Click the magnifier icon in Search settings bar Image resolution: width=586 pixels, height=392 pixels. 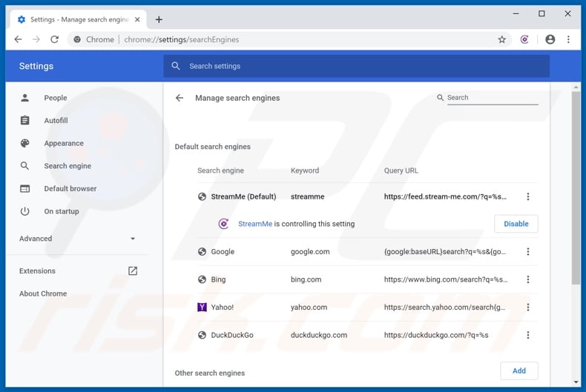(176, 66)
